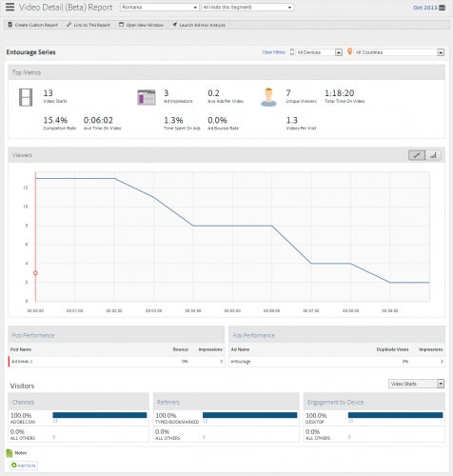Image resolution: width=453 pixels, height=476 pixels.
Task: Open the Romania report suite dropdown
Action: pos(160,7)
